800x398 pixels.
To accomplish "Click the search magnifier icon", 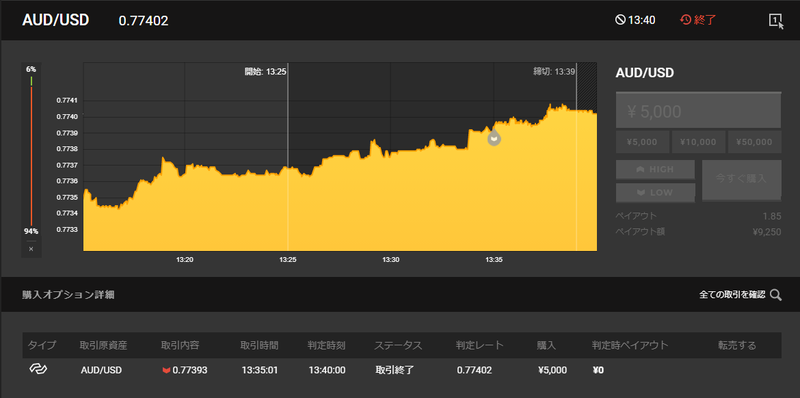I will [x=776, y=294].
